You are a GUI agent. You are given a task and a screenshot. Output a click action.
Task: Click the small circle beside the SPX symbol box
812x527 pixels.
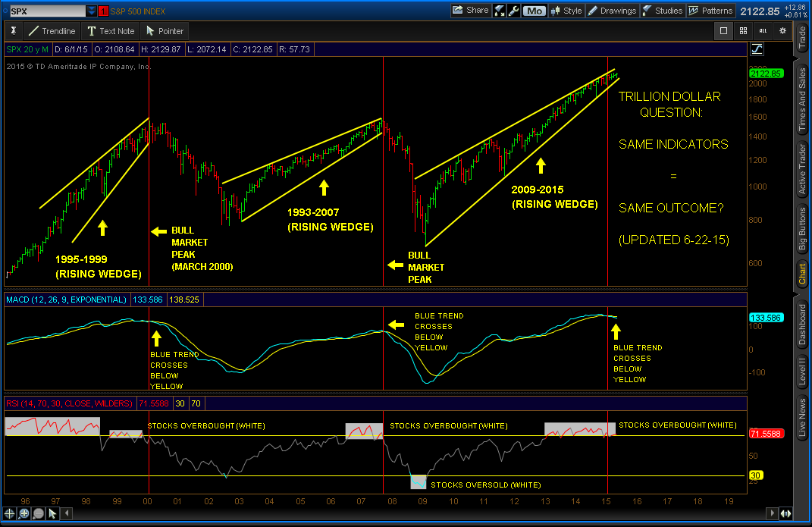pos(5,11)
